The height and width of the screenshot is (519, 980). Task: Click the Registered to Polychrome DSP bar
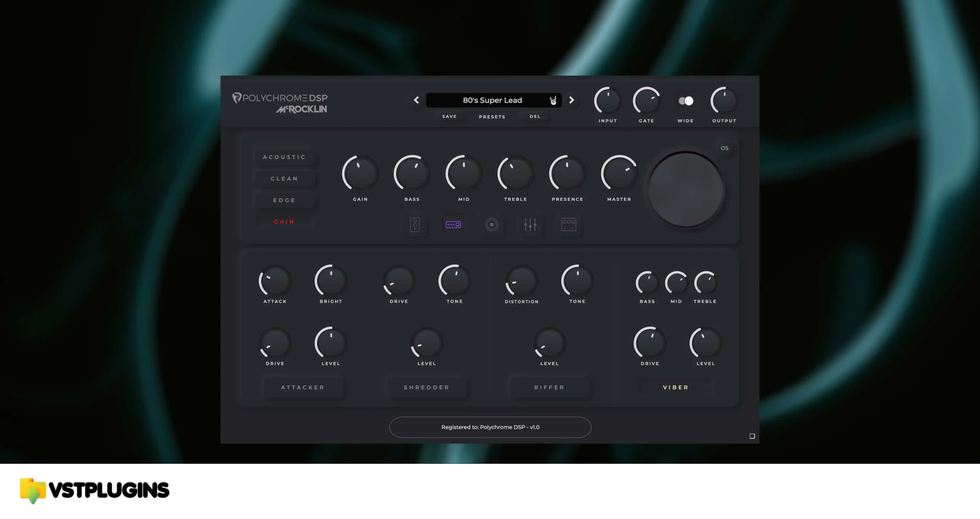[x=490, y=427]
